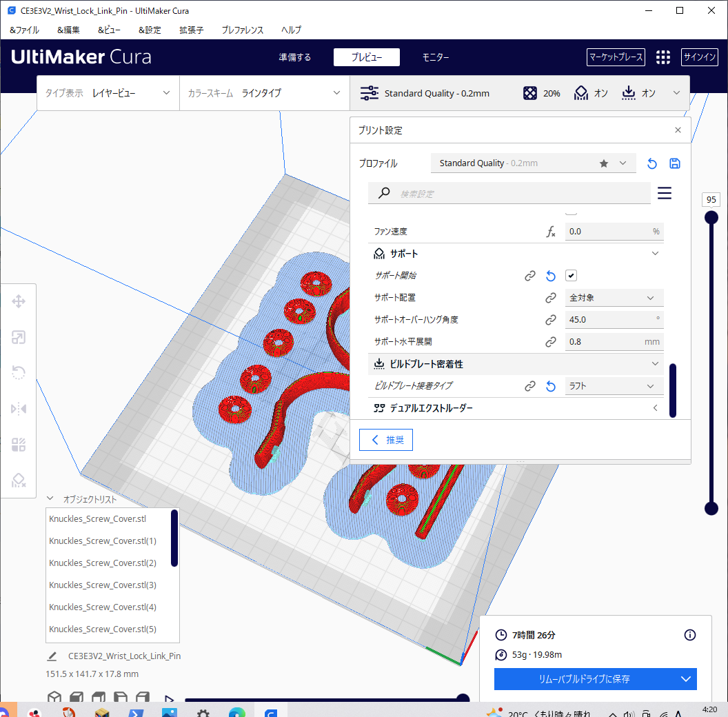Image resolution: width=728 pixels, height=717 pixels.
Task: Select the Mirror tool icon
Action: pos(19,409)
